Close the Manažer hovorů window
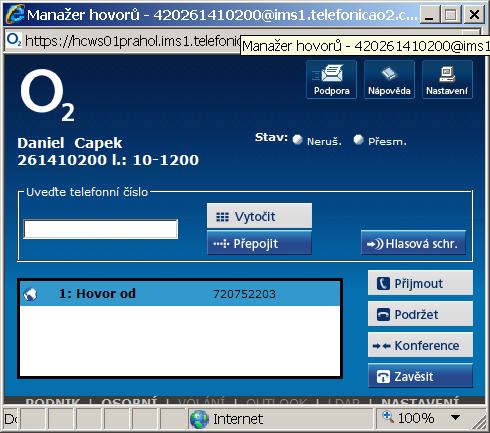The width and height of the screenshot is (490, 433). [474, 15]
